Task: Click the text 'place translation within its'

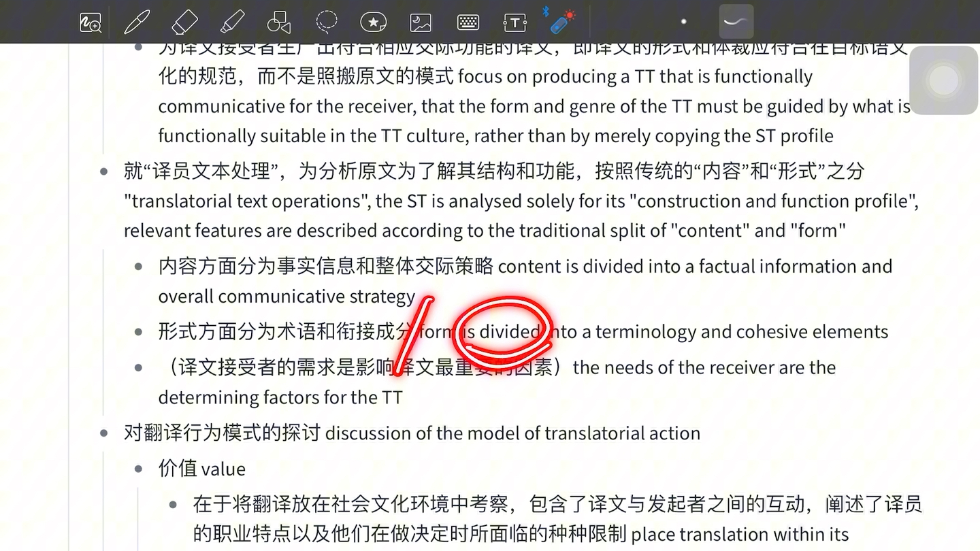Action: (x=740, y=534)
